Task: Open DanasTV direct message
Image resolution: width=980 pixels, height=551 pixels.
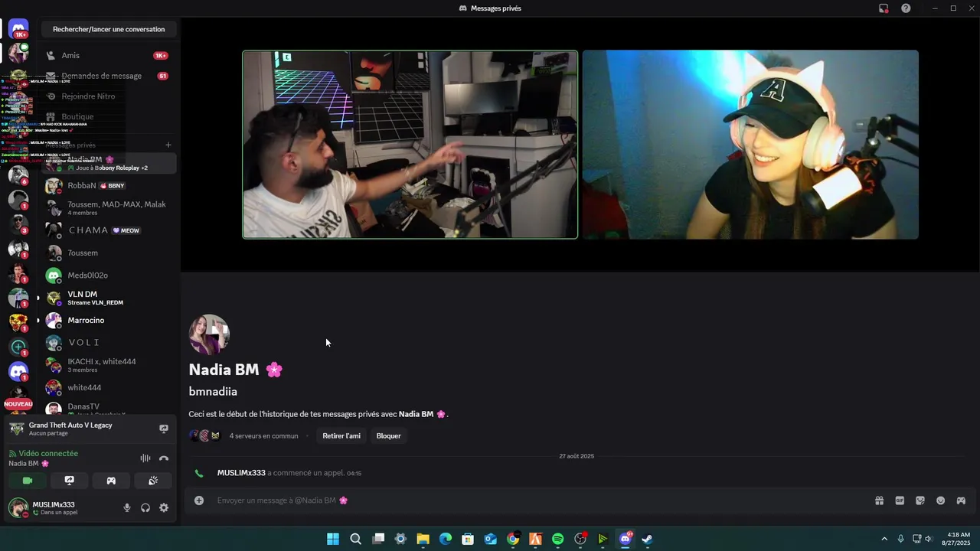Action: [109, 409]
